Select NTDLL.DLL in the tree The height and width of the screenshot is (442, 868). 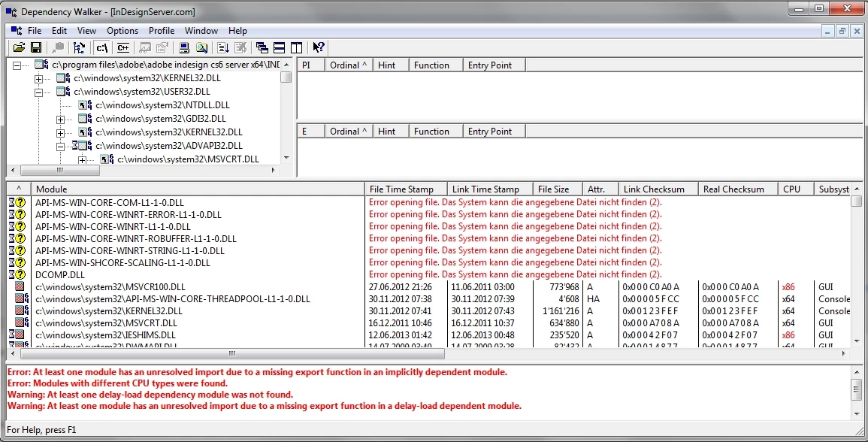coord(162,104)
